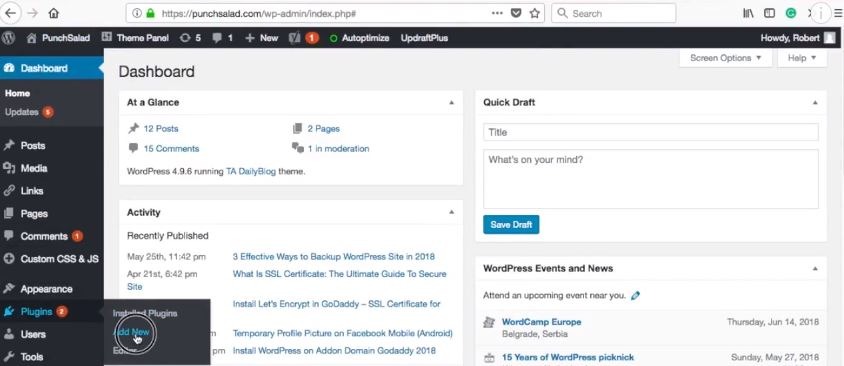Open UpdraftPlus in admin bar
Image resolution: width=844 pixels, height=366 pixels.
[x=424, y=38]
